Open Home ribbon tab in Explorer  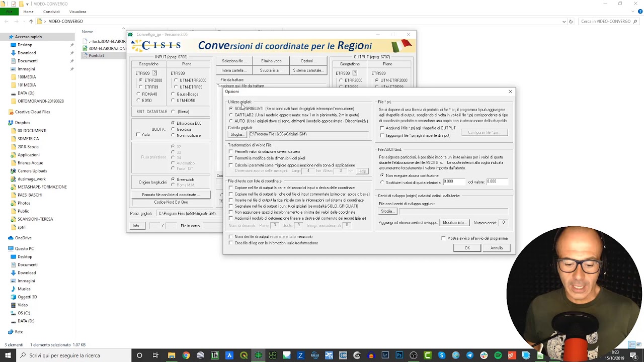(x=28, y=12)
